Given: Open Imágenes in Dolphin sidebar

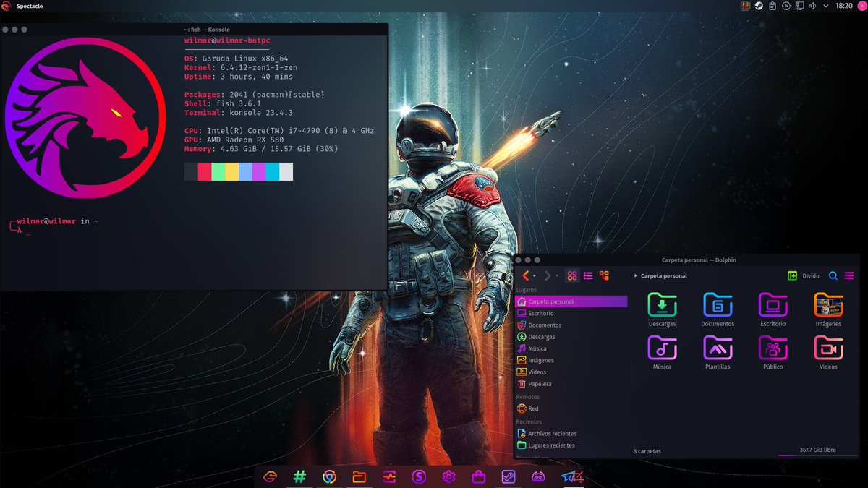Looking at the screenshot, I should click(571, 360).
